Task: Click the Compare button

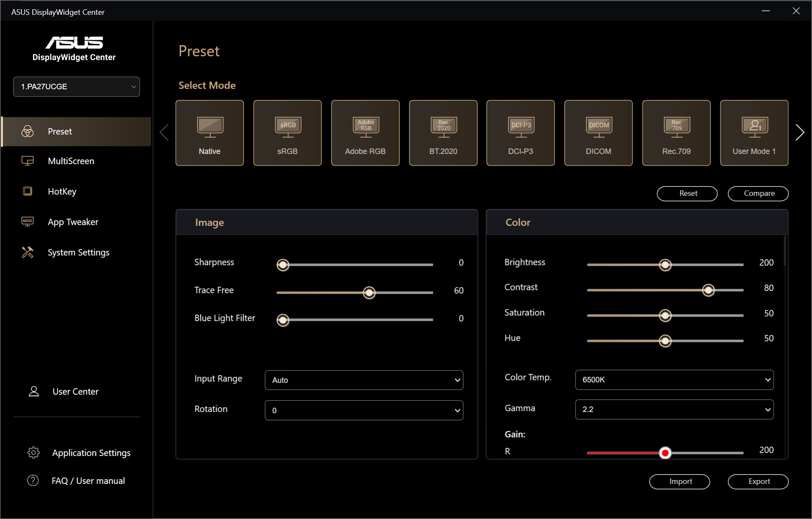Action: (758, 193)
